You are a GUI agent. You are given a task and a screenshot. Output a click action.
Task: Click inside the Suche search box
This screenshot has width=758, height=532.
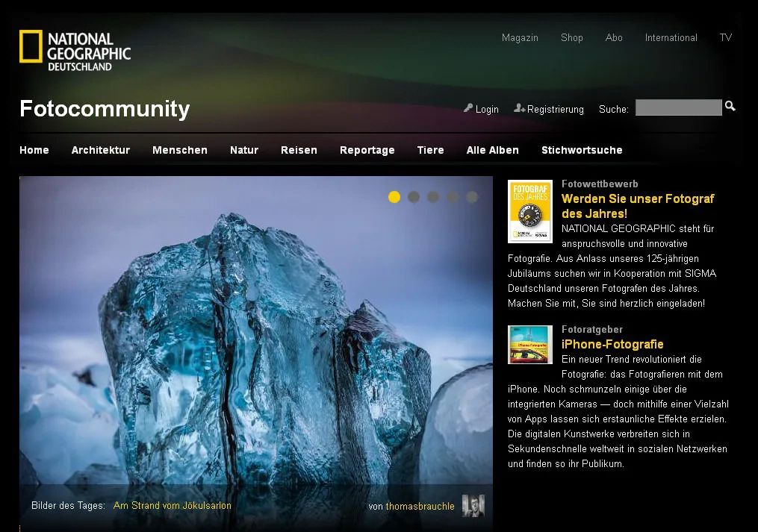click(678, 107)
